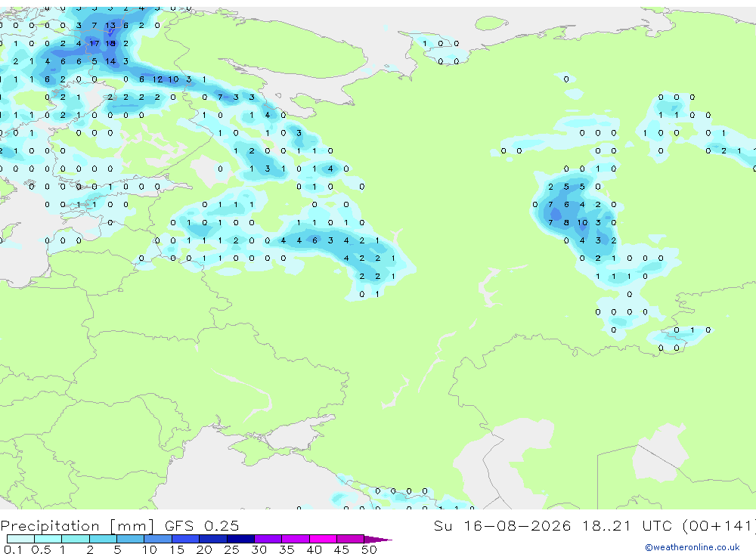The image size is (756, 554).
Task: Click the '0.5' legend scale label
Action: point(42,549)
